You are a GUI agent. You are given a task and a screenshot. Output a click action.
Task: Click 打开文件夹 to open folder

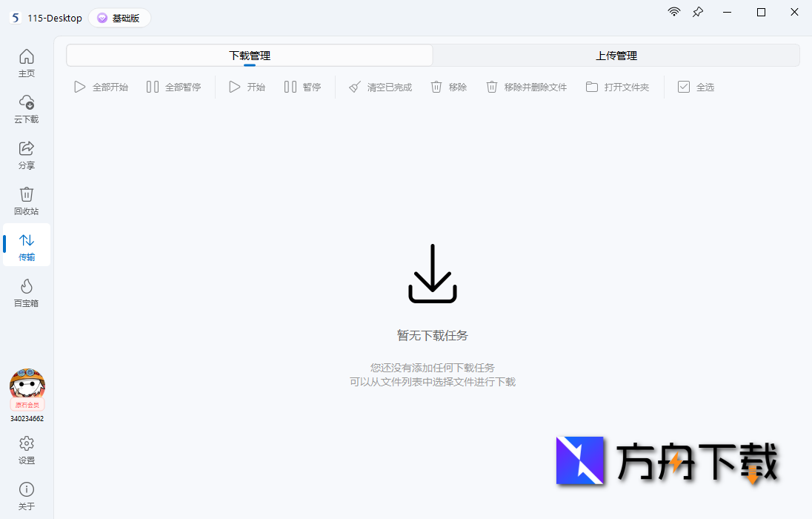pyautogui.click(x=617, y=87)
